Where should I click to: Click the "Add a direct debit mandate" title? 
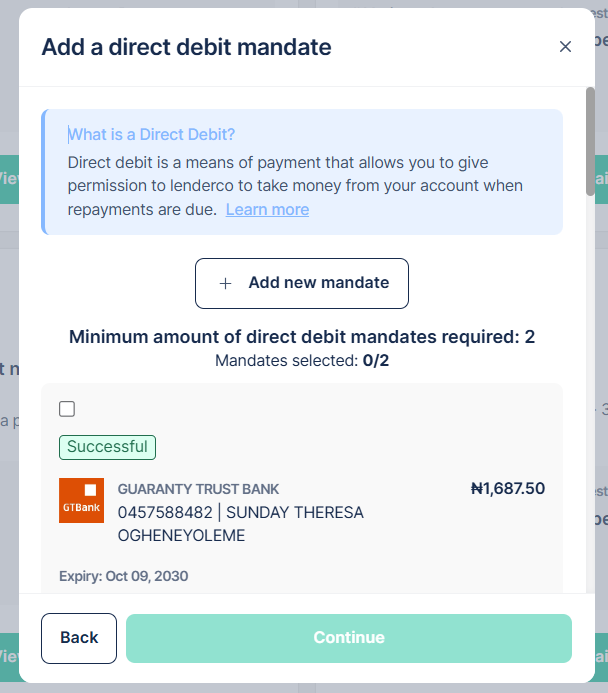pyautogui.click(x=186, y=47)
